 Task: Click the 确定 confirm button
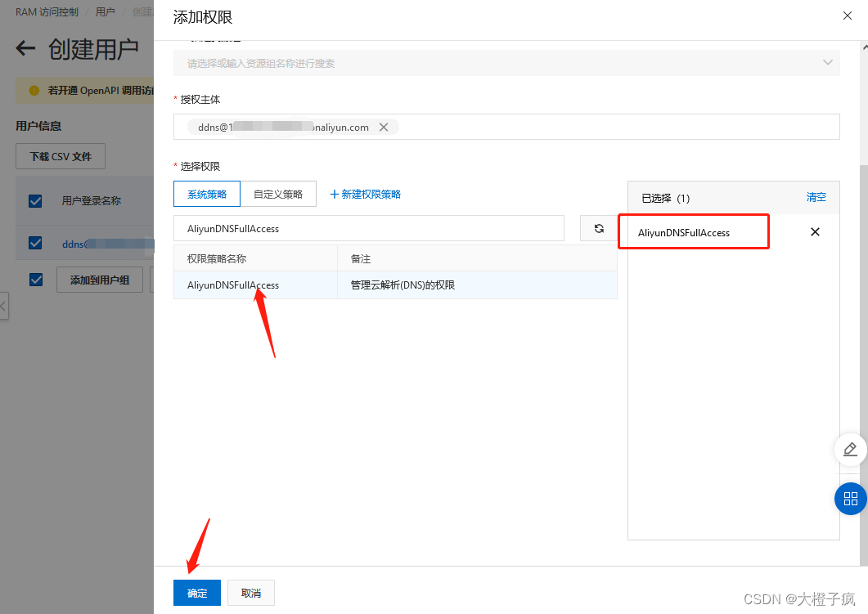196,593
